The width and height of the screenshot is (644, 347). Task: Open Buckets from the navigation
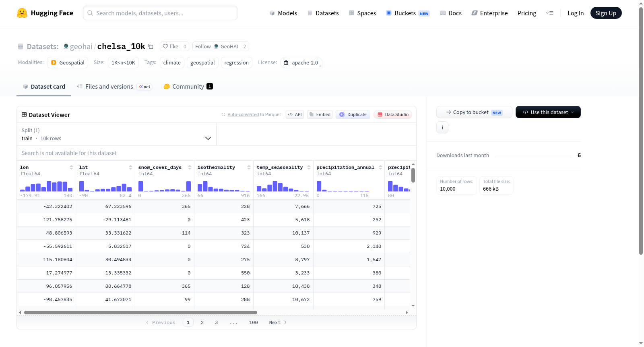pyautogui.click(x=408, y=13)
